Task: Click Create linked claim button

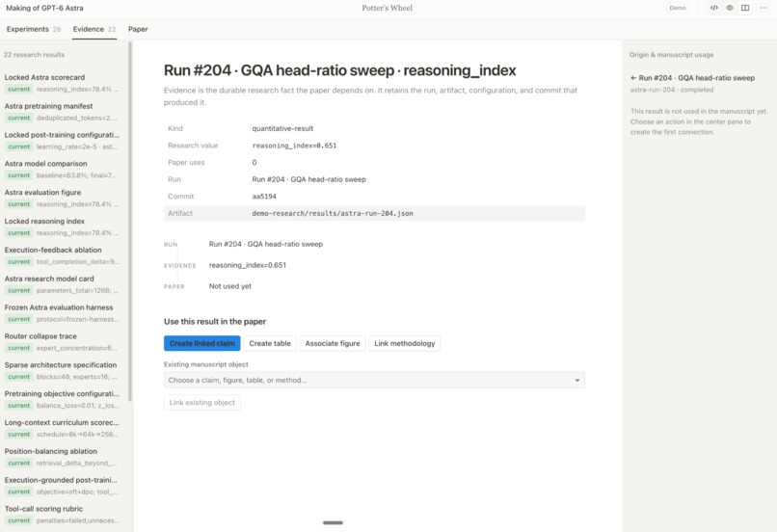Action: [202, 343]
